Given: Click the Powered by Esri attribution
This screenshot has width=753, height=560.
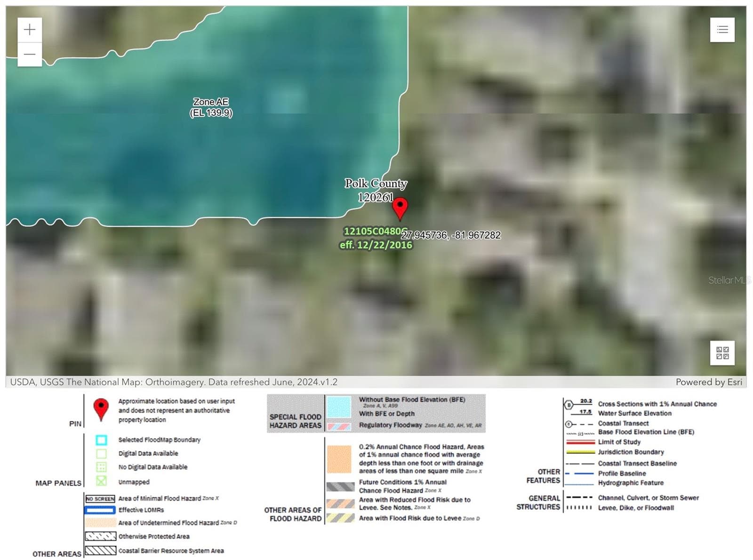Looking at the screenshot, I should tap(709, 382).
